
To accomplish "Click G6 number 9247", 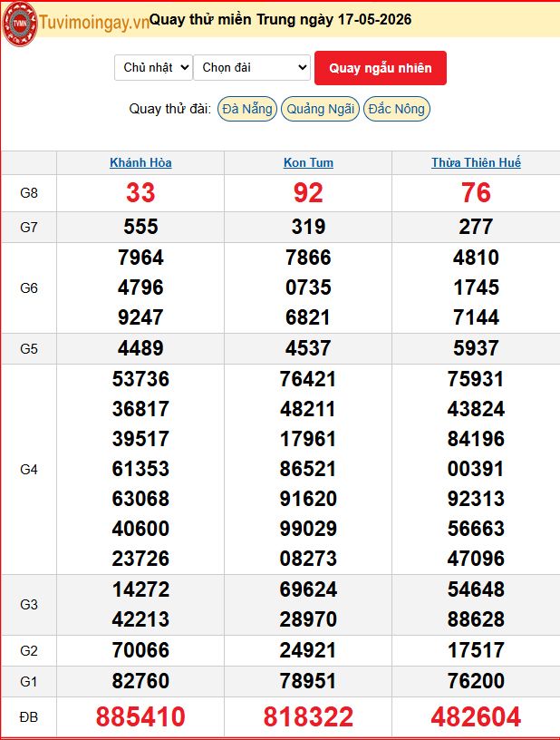I will coord(140,317).
